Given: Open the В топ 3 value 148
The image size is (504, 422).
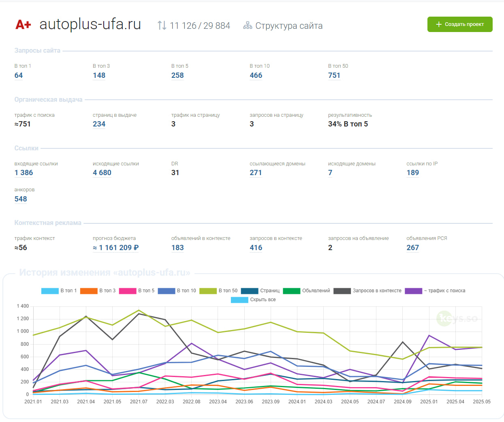Looking at the screenshot, I should click(99, 75).
